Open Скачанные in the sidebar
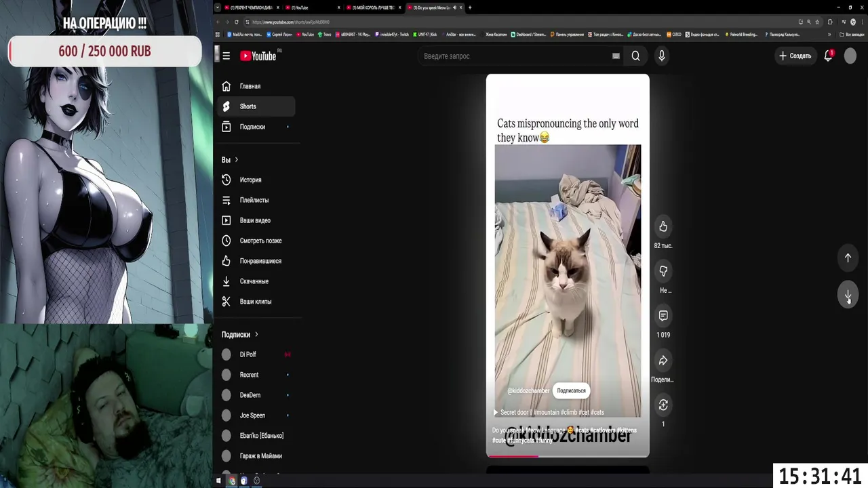 pos(256,281)
